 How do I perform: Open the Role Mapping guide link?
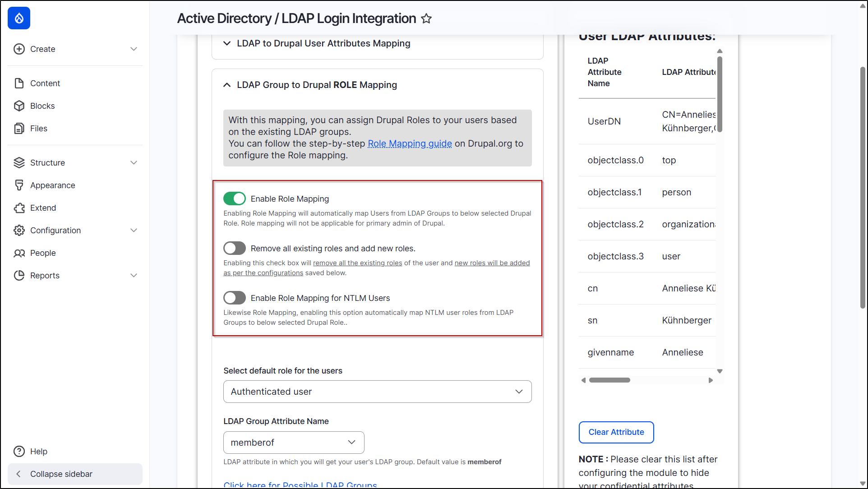coord(409,143)
